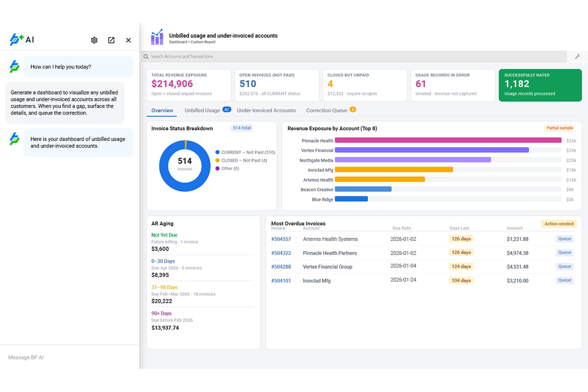Open the Closed But Unpaid card
This screenshot has height=392, width=588.
click(365, 85)
